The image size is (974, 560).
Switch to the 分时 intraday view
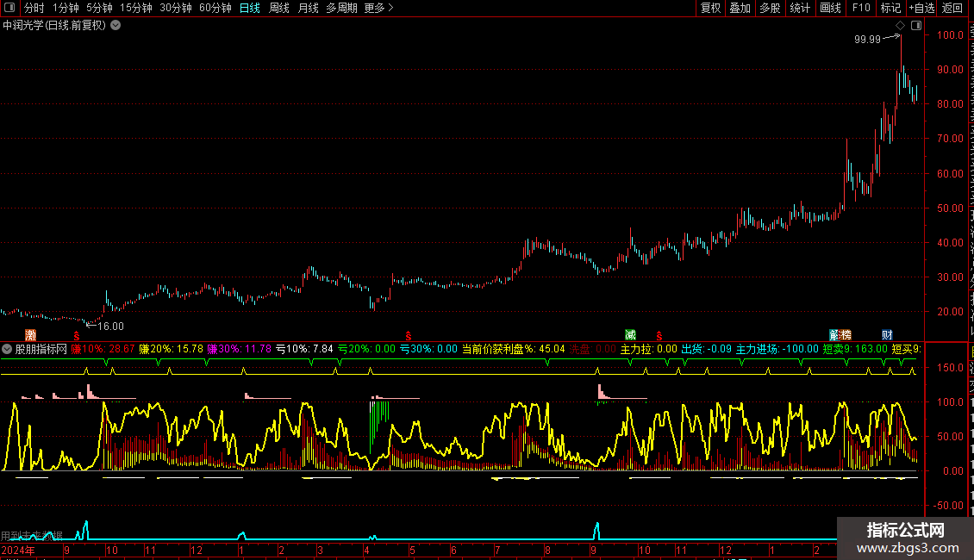point(34,8)
